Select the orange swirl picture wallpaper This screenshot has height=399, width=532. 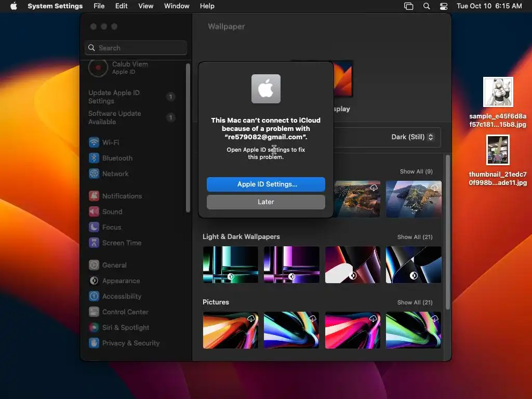[230, 330]
